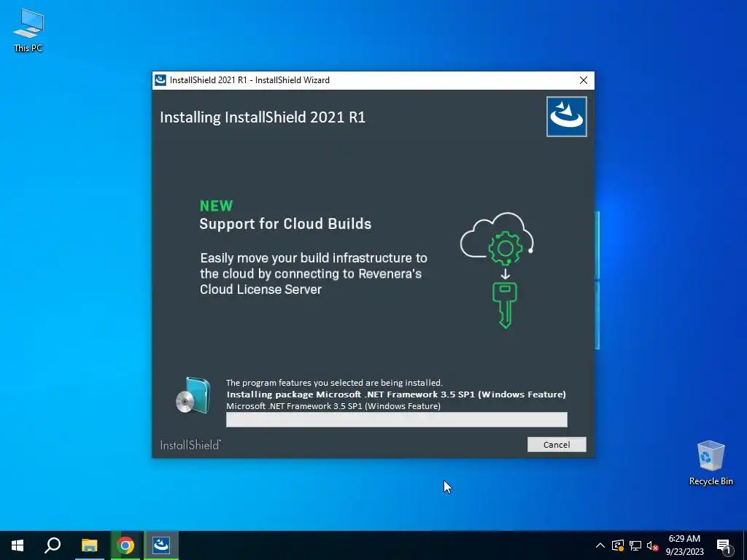Click 'Installing InstallShield 2021 R1' heading
Image resolution: width=747 pixels, height=560 pixels.
pos(263,117)
